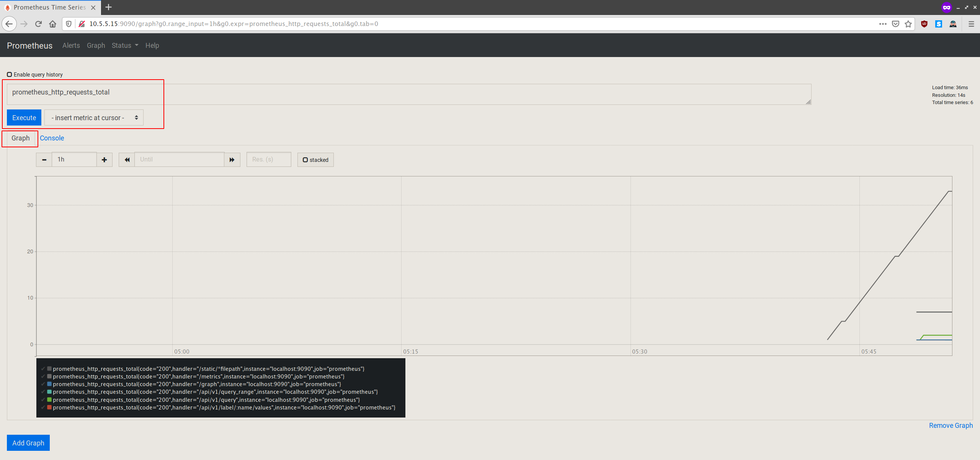Click the browser forward arrow
The height and width of the screenshot is (460, 980).
click(24, 24)
